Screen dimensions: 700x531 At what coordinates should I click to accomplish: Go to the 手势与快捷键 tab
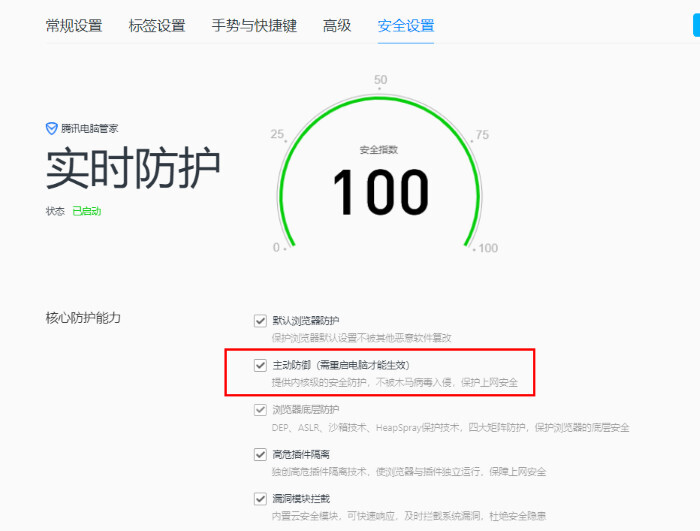point(254,26)
